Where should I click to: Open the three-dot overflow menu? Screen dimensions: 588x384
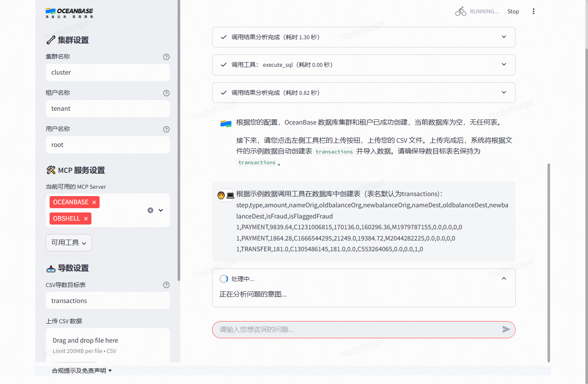(x=534, y=11)
